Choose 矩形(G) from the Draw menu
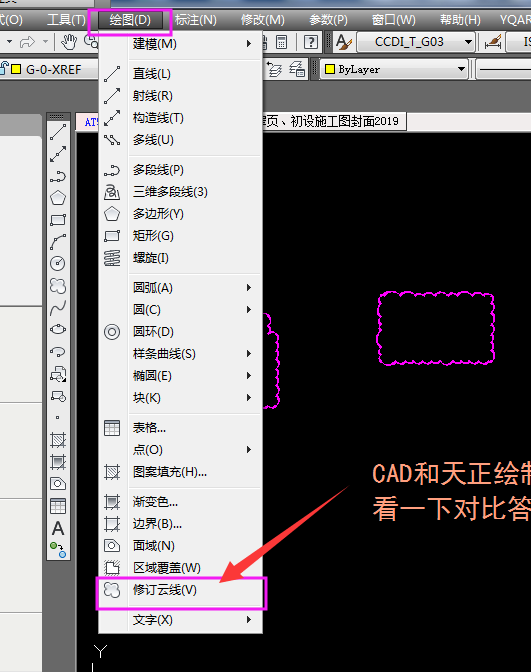This screenshot has width=531, height=672. pyautogui.click(x=180, y=236)
